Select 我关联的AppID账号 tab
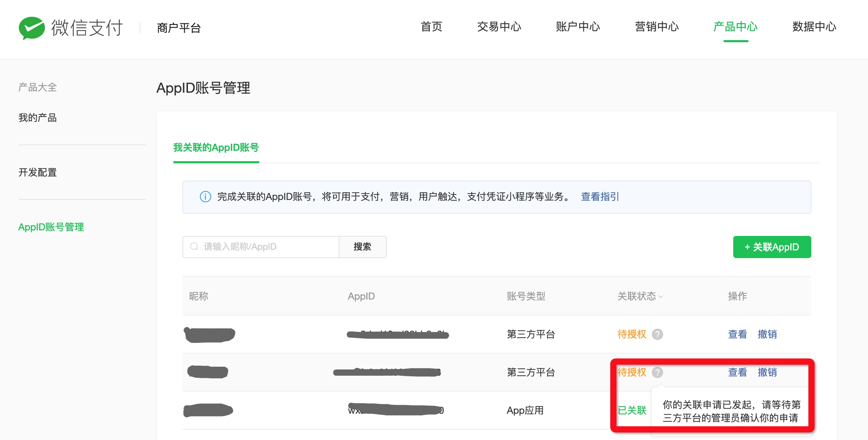The image size is (868, 440). point(216,148)
